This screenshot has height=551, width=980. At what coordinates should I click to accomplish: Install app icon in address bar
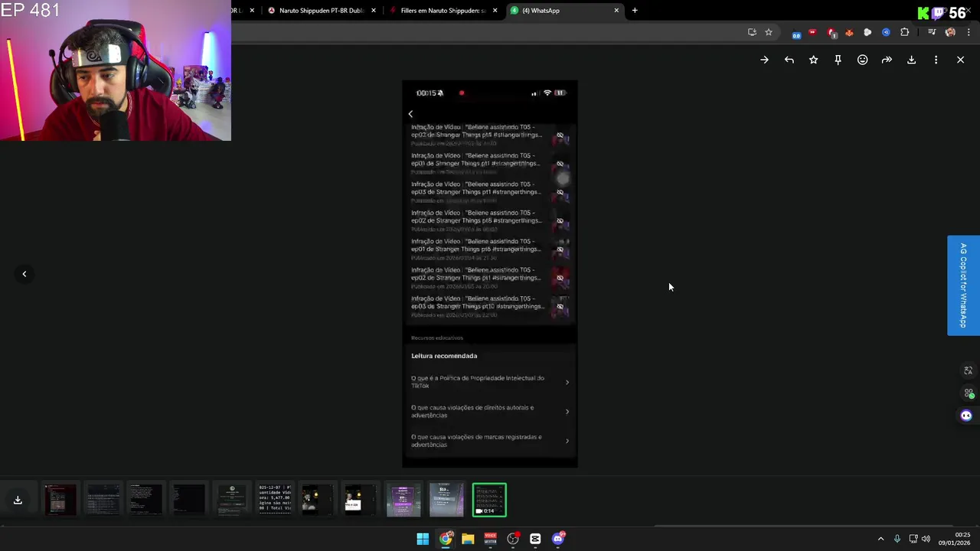(x=752, y=32)
